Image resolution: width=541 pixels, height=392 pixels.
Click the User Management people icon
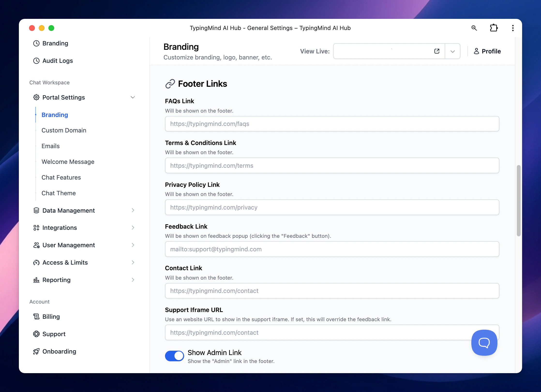[x=36, y=245]
